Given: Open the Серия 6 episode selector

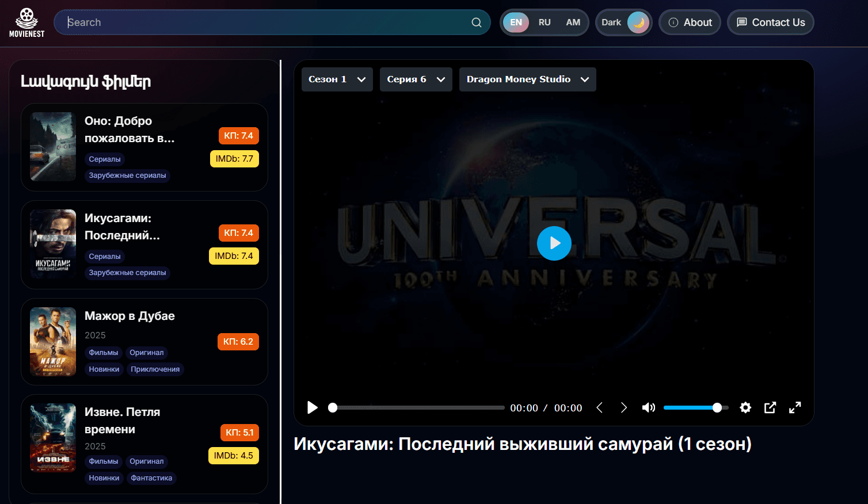Looking at the screenshot, I should 416,79.
